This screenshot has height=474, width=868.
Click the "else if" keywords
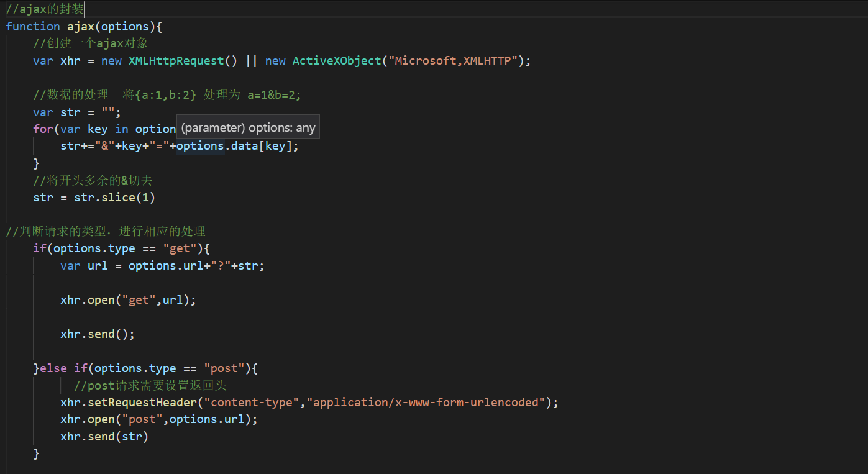pyautogui.click(x=63, y=368)
